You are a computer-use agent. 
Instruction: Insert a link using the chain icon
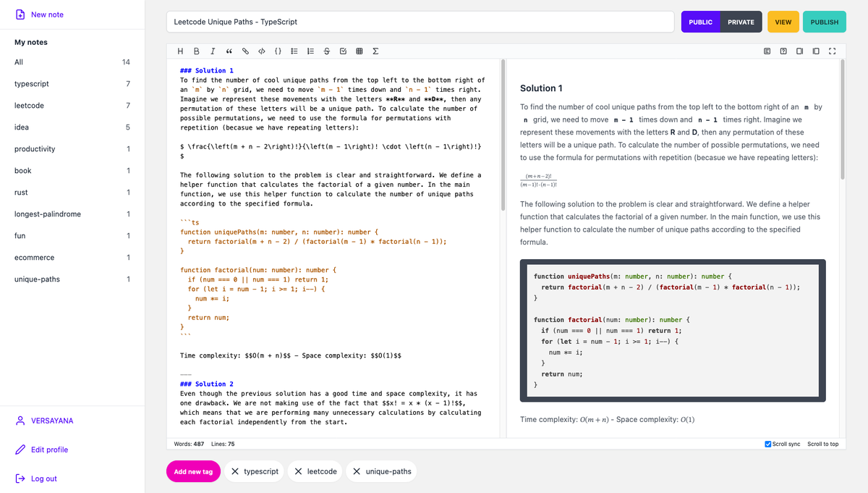coord(245,51)
